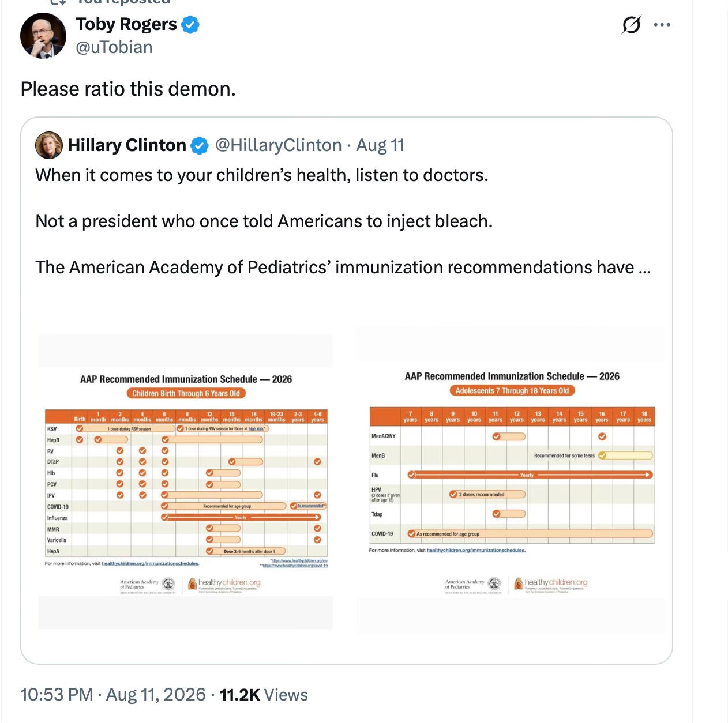Open the Birth Through 6 Years schedule image
This screenshot has width=728, height=723.
tap(186, 482)
